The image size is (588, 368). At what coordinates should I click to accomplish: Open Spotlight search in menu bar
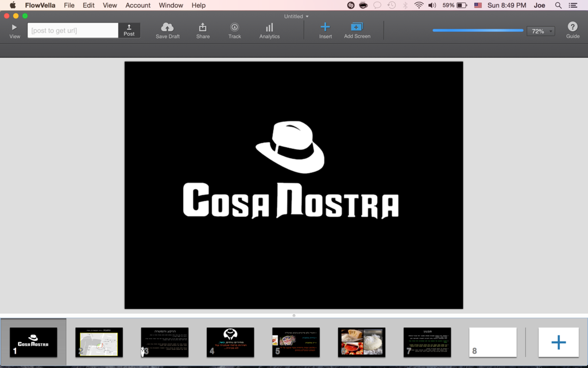pyautogui.click(x=558, y=5)
